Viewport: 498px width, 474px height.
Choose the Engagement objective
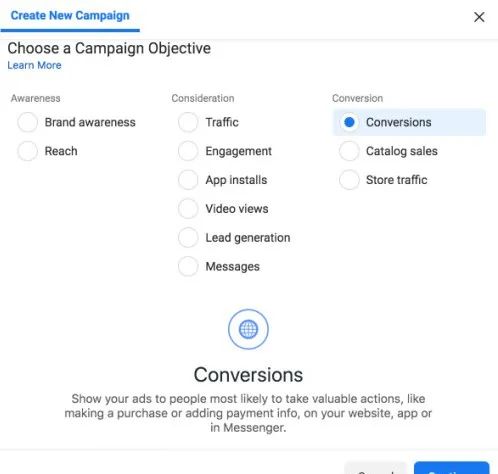188,151
